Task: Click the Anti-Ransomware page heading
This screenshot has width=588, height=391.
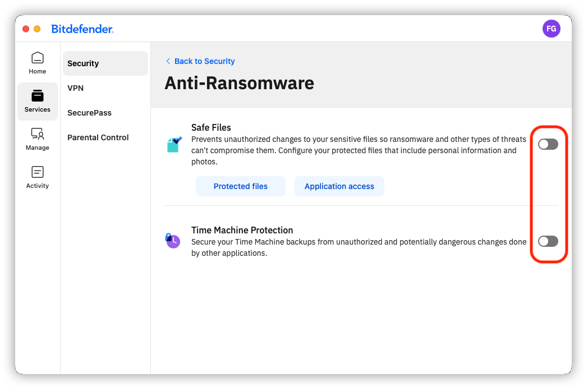Action: tap(239, 83)
